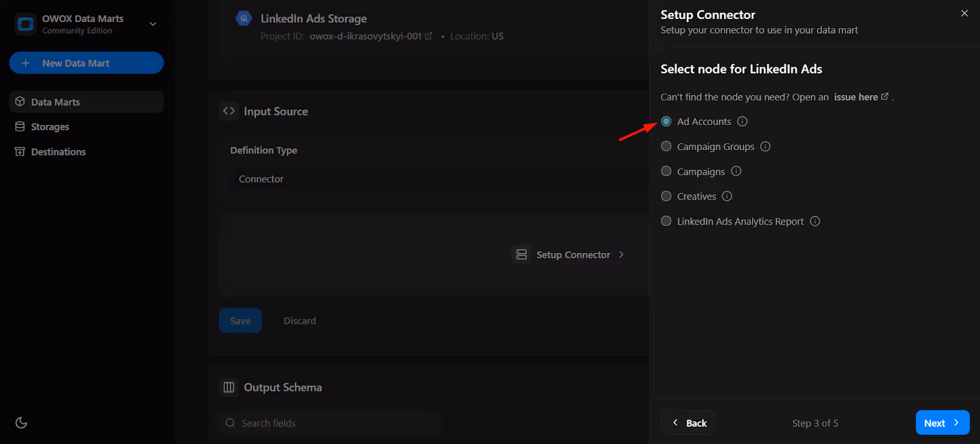Select the Campaigns radio button
The width and height of the screenshot is (980, 444).
point(666,171)
